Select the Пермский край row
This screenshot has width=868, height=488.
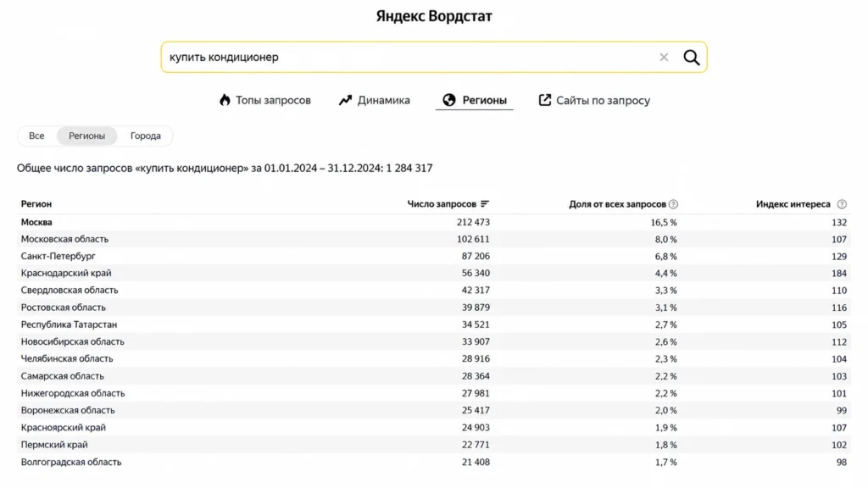(x=434, y=445)
